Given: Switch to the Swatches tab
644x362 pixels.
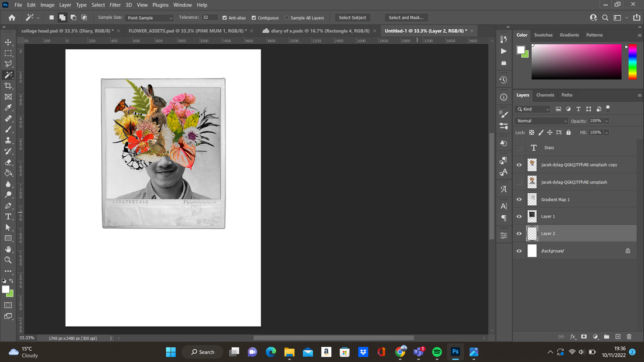Looking at the screenshot, I should (x=543, y=35).
